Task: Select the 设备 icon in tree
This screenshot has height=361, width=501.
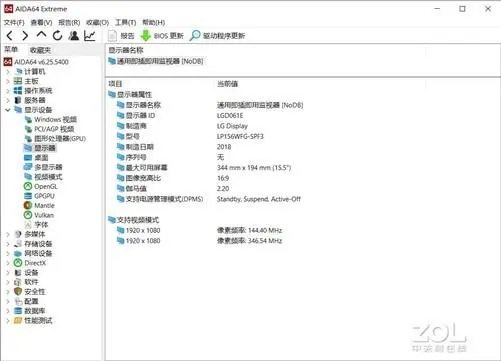Action: [18, 272]
